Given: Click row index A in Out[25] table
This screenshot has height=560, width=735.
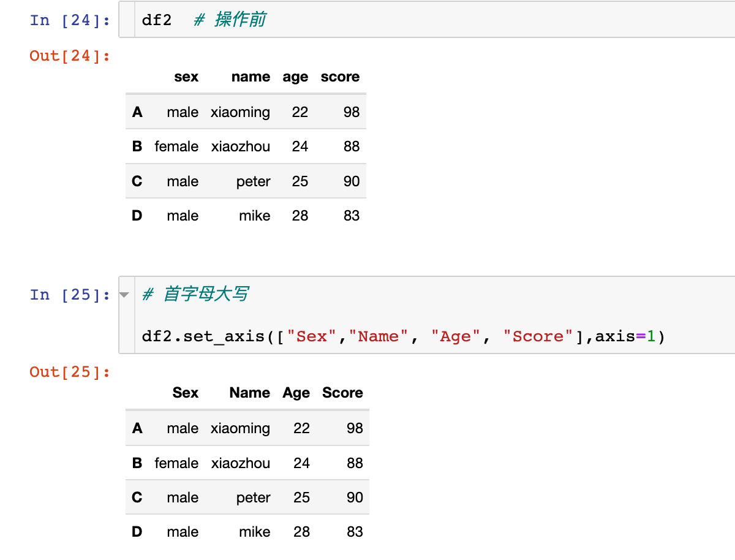Looking at the screenshot, I should 137,428.
